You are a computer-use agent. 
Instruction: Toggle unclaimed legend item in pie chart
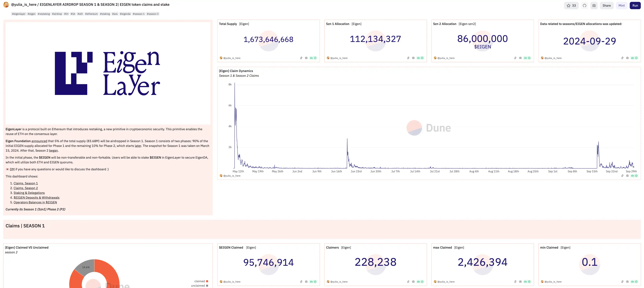tap(199, 285)
